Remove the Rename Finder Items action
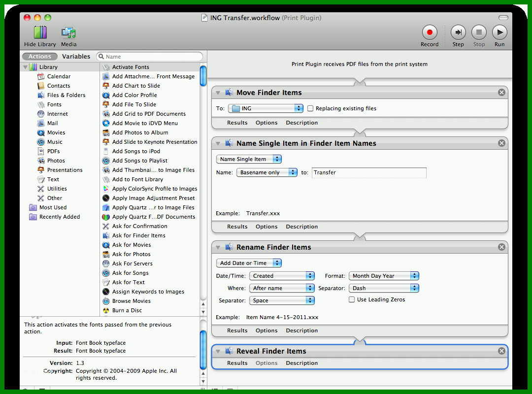 [x=501, y=247]
